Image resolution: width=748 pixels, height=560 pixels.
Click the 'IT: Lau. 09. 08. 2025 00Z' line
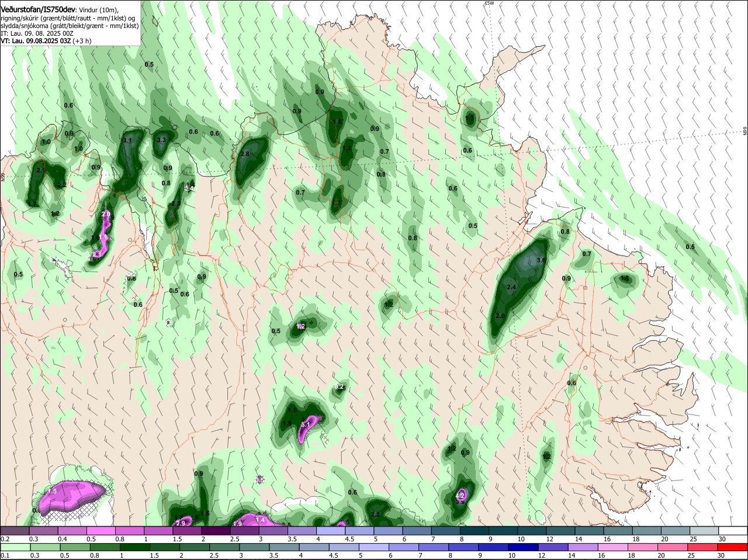pos(36,33)
